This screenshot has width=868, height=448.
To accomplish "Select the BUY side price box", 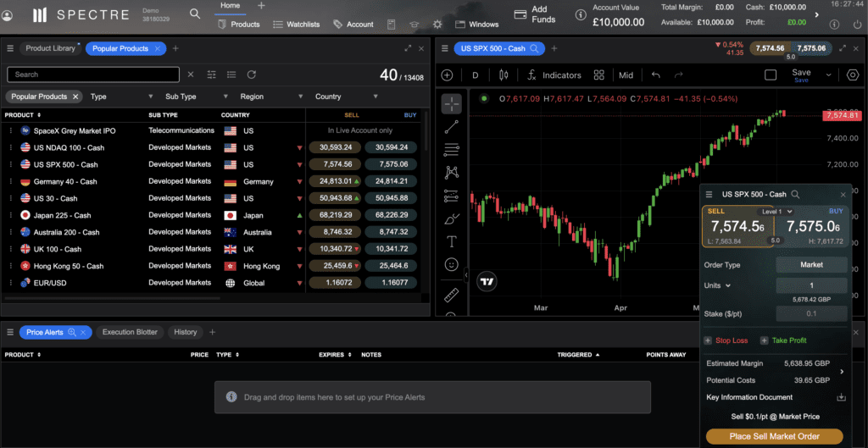I will 812,227.
